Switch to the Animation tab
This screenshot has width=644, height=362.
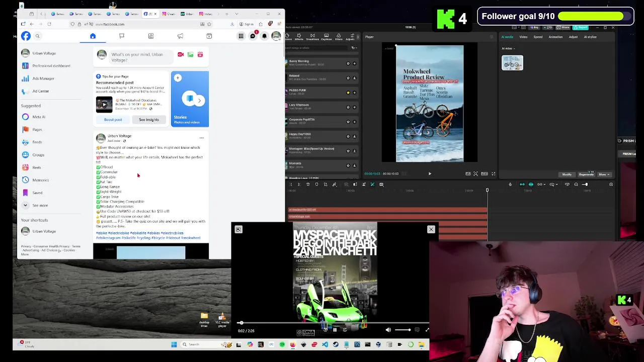click(x=555, y=37)
